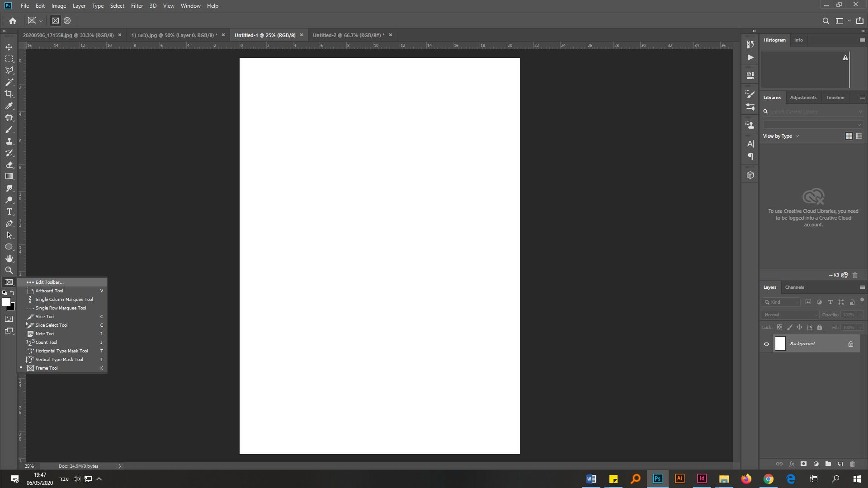Open Illustrator from the Windows taskbar
The image size is (868, 488).
[679, 479]
